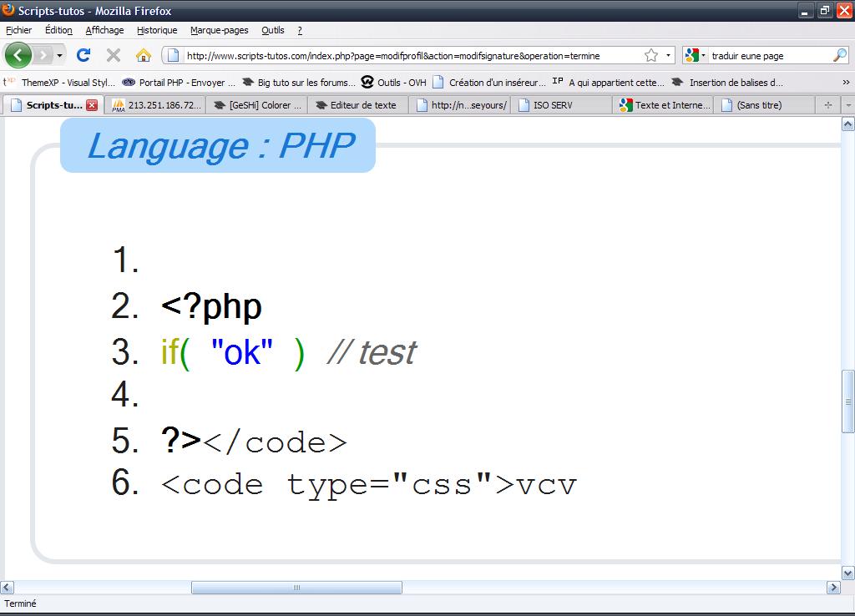Click the Outils - OVH bookmark icon
This screenshot has height=616, width=855.
[368, 83]
